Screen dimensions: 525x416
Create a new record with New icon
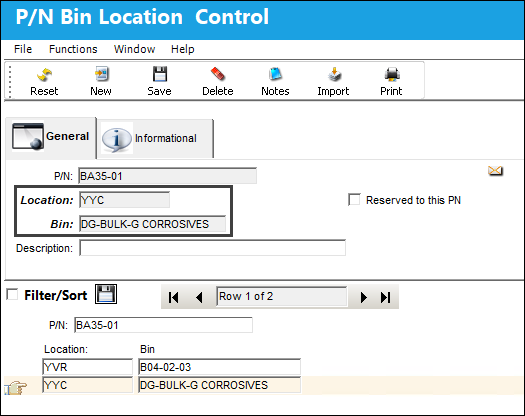101,81
